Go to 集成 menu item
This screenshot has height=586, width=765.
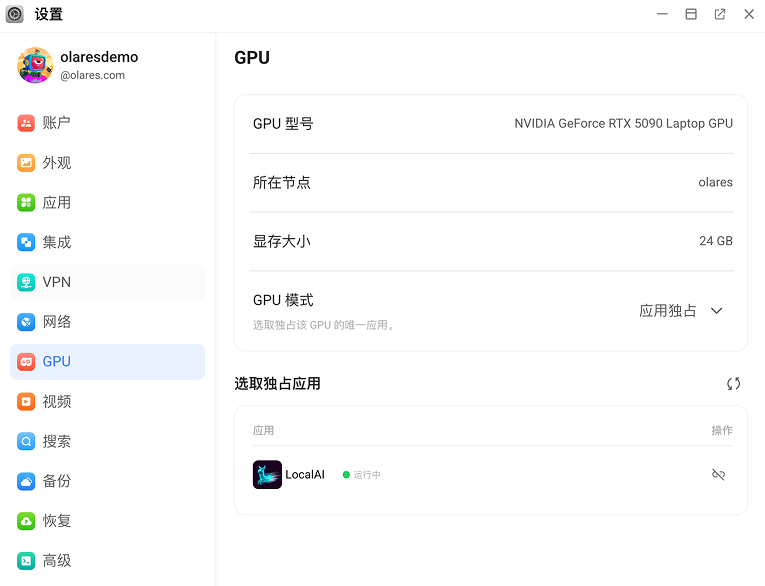(x=107, y=242)
